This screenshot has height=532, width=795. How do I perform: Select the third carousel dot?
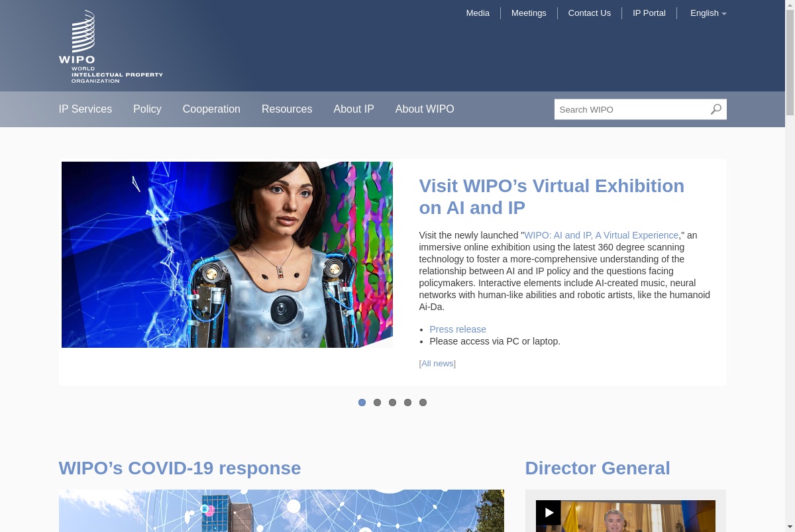click(392, 402)
